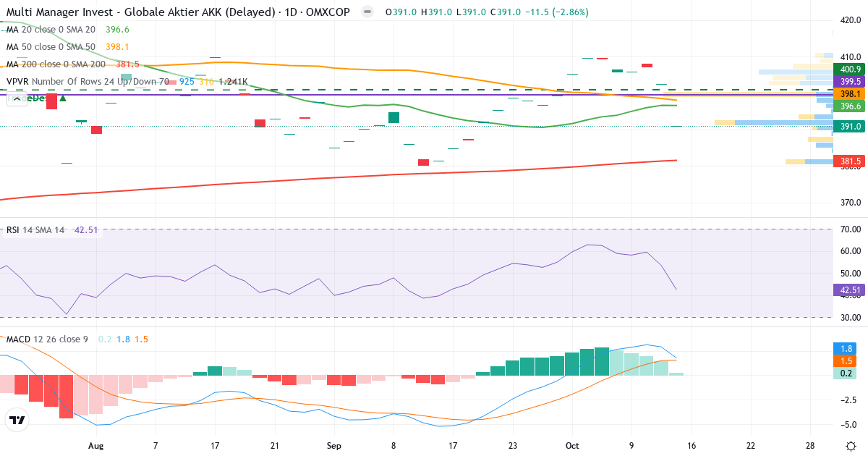The image size is (868, 456).
Task: Click the orange 398.1 MA 50 axis label
Action: tap(849, 94)
